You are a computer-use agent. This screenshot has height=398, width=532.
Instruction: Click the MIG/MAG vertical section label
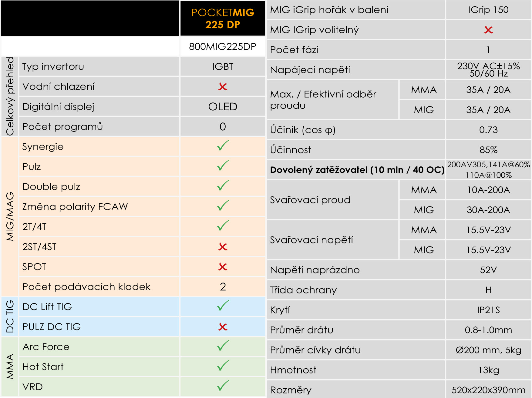click(x=10, y=216)
